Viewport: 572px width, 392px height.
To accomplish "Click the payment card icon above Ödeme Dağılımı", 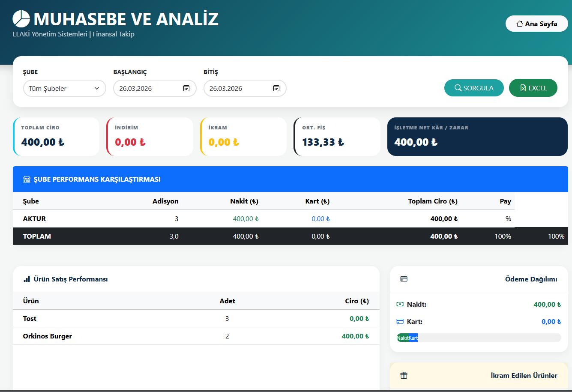I will [404, 278].
